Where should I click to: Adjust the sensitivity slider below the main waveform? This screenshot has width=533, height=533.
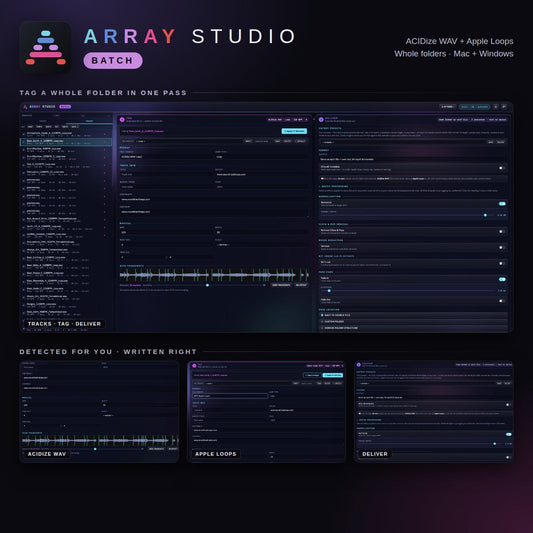tap(207, 285)
